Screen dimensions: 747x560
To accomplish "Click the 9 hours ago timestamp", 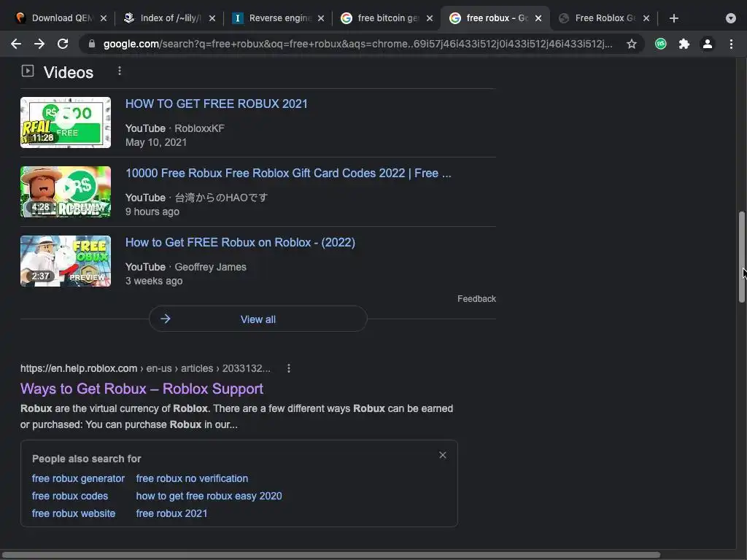I will click(x=152, y=212).
